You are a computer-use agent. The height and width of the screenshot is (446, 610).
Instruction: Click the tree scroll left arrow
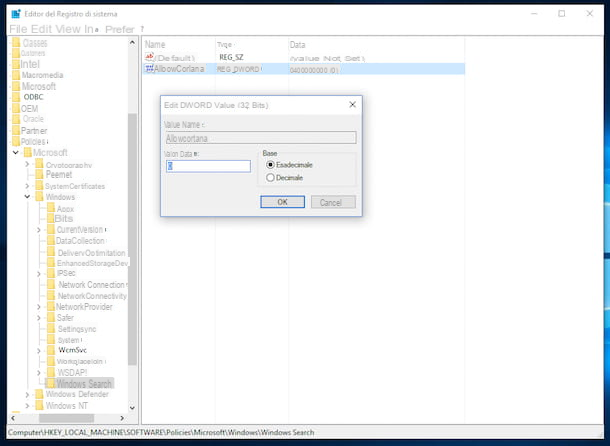tap(13, 418)
